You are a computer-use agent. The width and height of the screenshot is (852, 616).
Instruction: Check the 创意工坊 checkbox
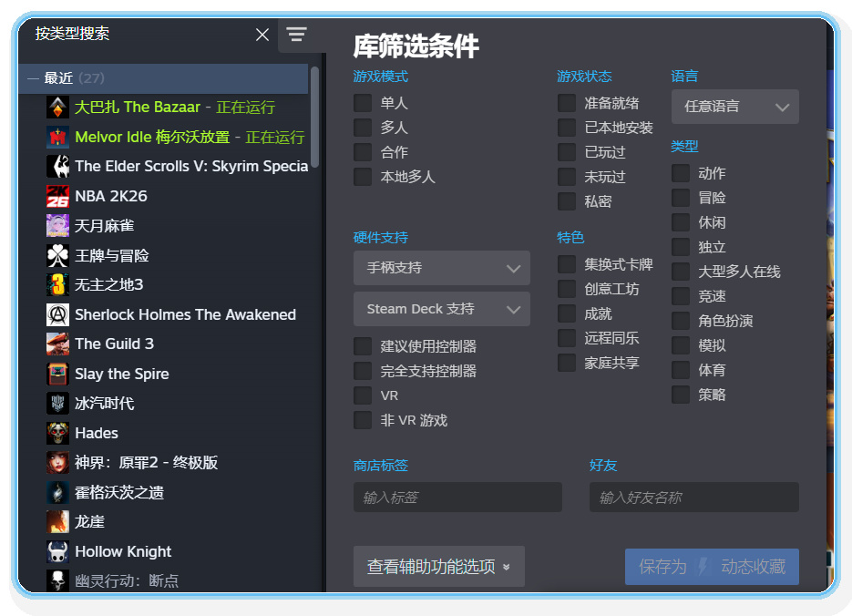(x=567, y=289)
